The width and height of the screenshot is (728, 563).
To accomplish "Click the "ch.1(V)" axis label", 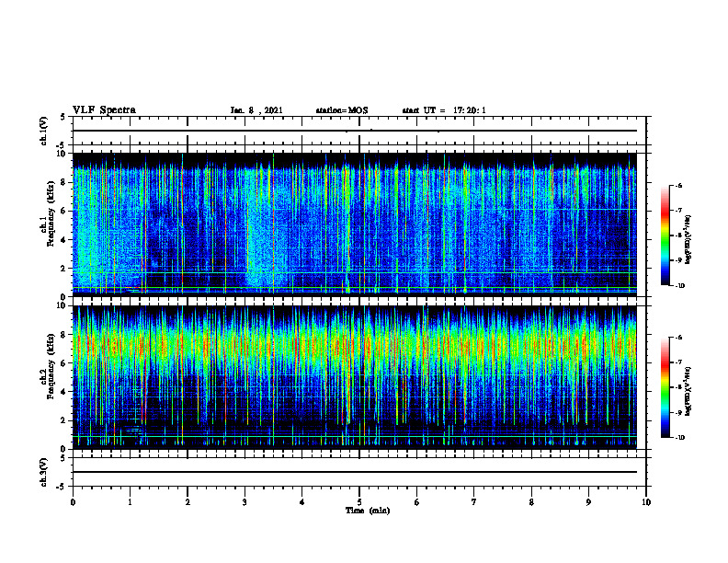I will tap(44, 131).
